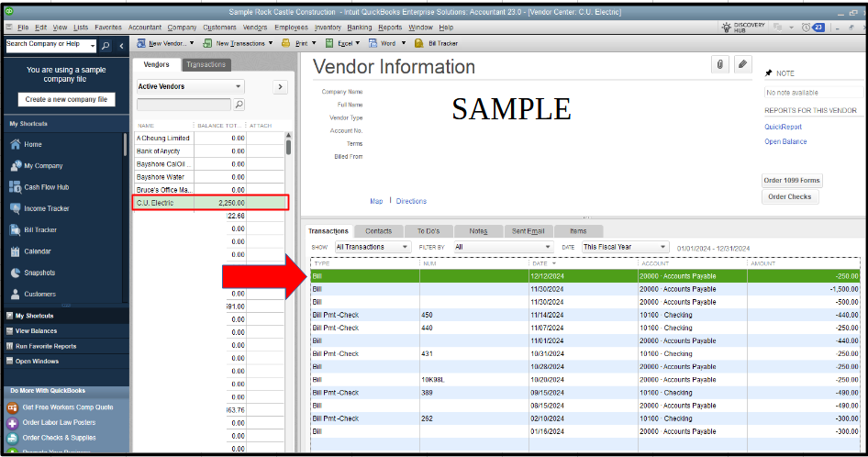Expand vendor list with arrow button

(x=280, y=87)
